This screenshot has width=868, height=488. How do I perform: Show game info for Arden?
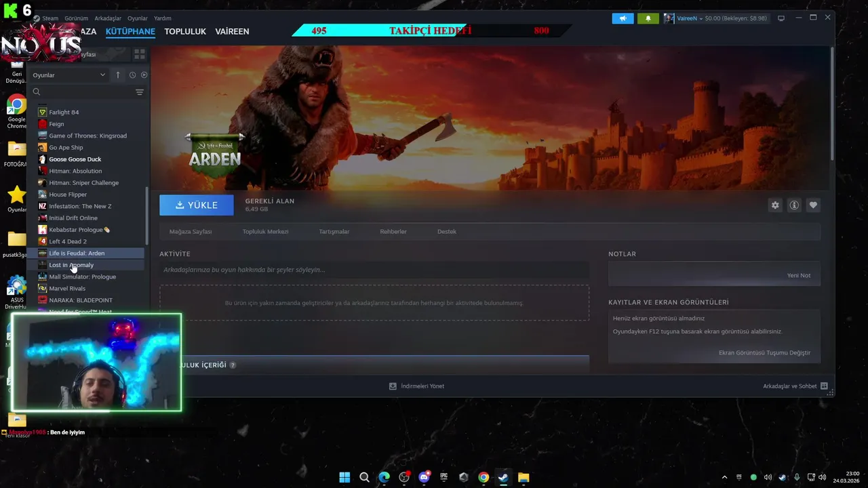tap(794, 205)
